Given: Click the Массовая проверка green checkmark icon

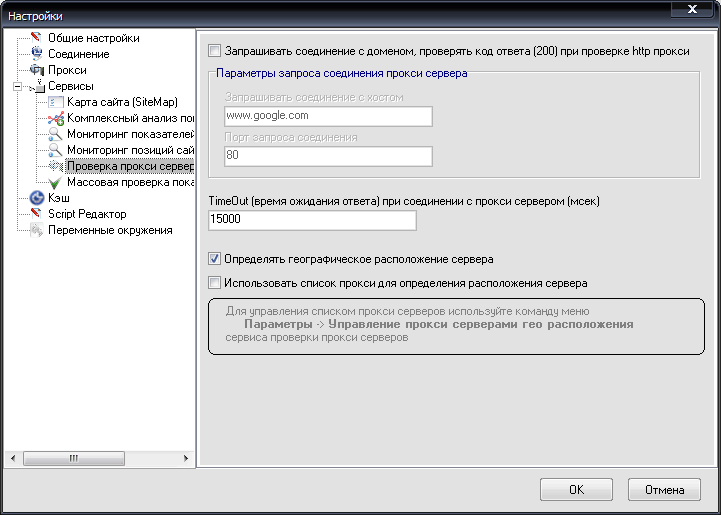Looking at the screenshot, I should point(56,183).
